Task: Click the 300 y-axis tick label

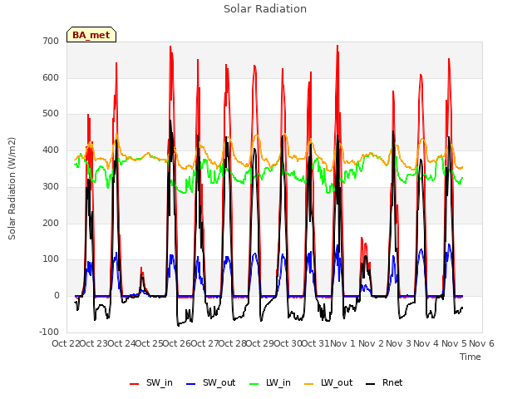Action: point(51,186)
